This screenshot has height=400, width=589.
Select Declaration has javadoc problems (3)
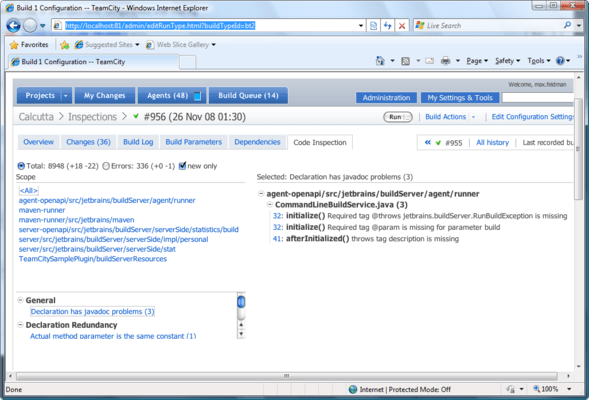92,311
